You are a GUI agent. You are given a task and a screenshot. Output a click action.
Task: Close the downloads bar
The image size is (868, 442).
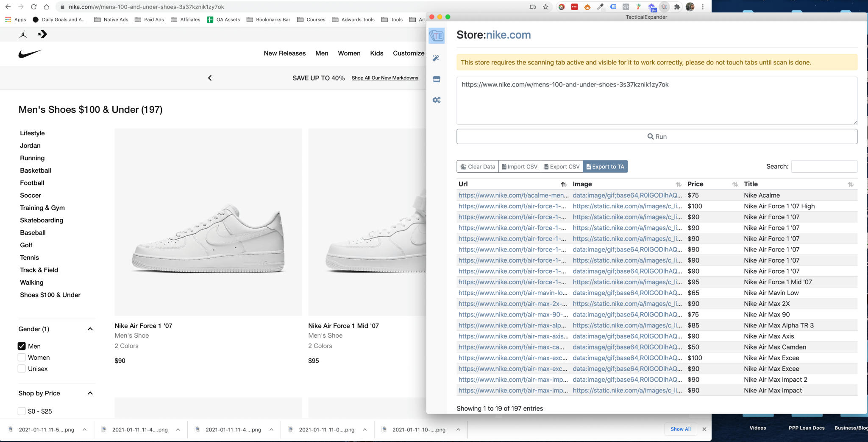[x=704, y=429]
